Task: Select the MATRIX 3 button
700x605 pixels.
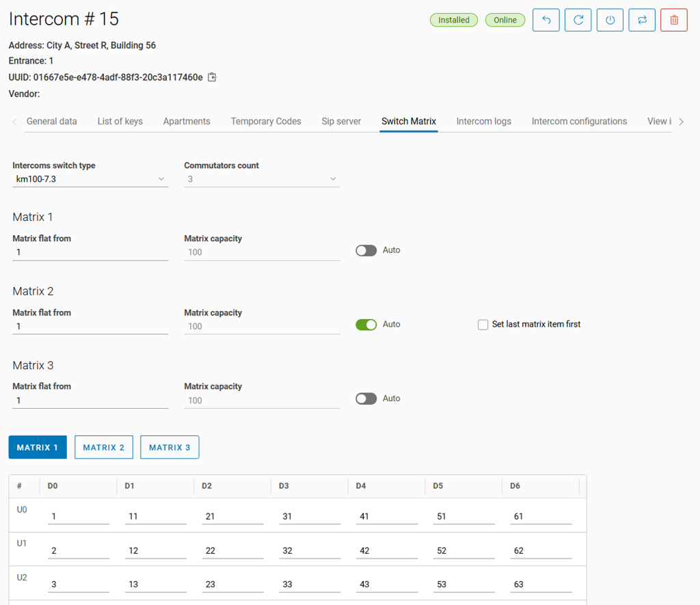Action: (170, 447)
